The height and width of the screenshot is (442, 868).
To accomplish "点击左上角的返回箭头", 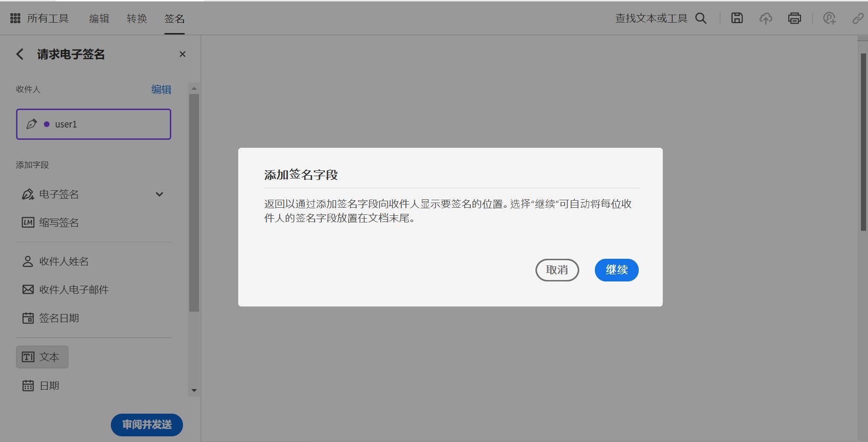I will click(x=19, y=54).
